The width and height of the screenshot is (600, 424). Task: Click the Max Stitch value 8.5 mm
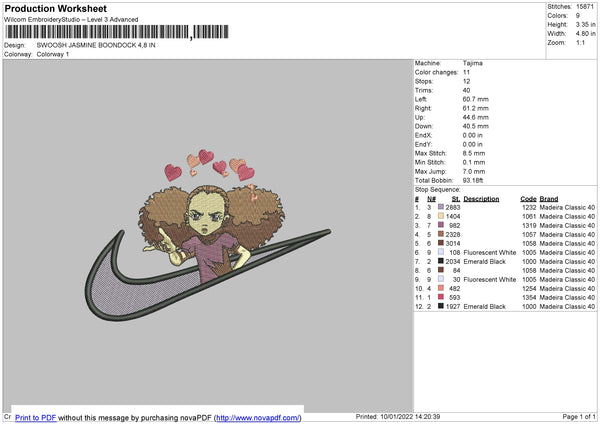[x=474, y=153]
